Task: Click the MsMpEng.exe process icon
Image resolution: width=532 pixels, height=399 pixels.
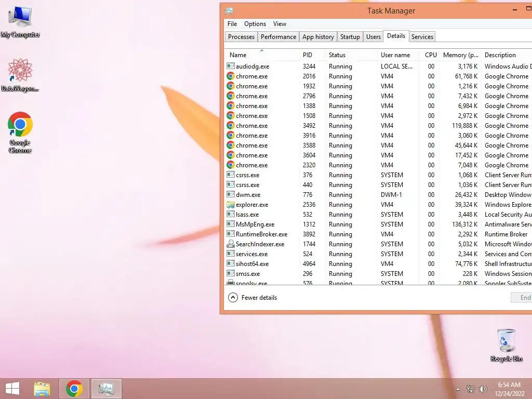Action: point(230,224)
